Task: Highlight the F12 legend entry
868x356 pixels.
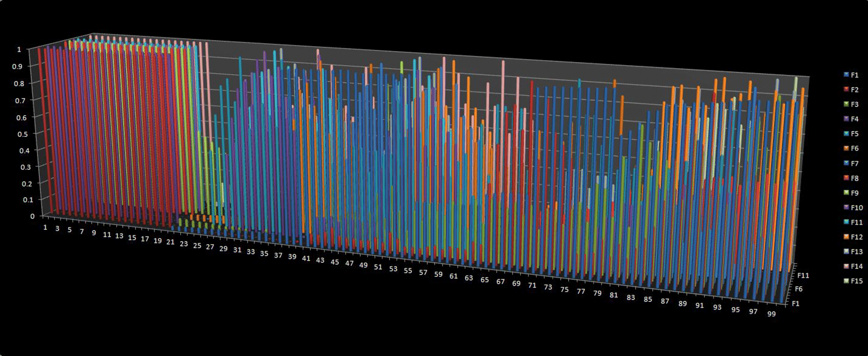Action: click(853, 237)
